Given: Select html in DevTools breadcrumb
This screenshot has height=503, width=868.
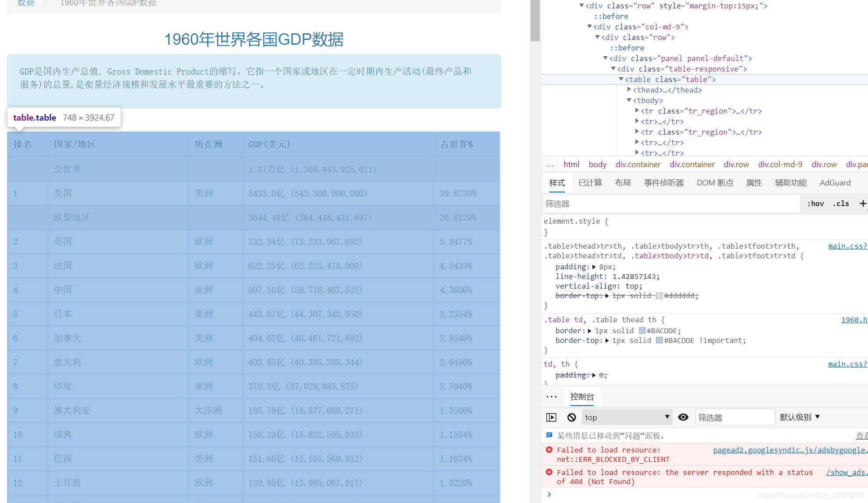Looking at the screenshot, I should tap(571, 164).
